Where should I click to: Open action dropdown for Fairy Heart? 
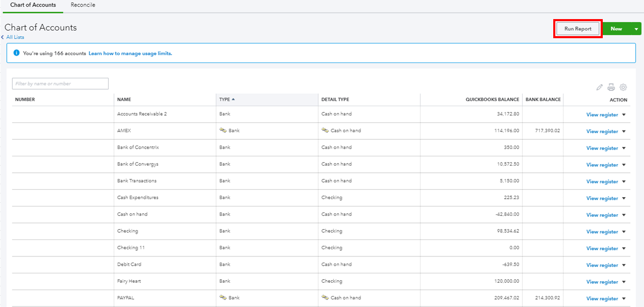pos(624,282)
